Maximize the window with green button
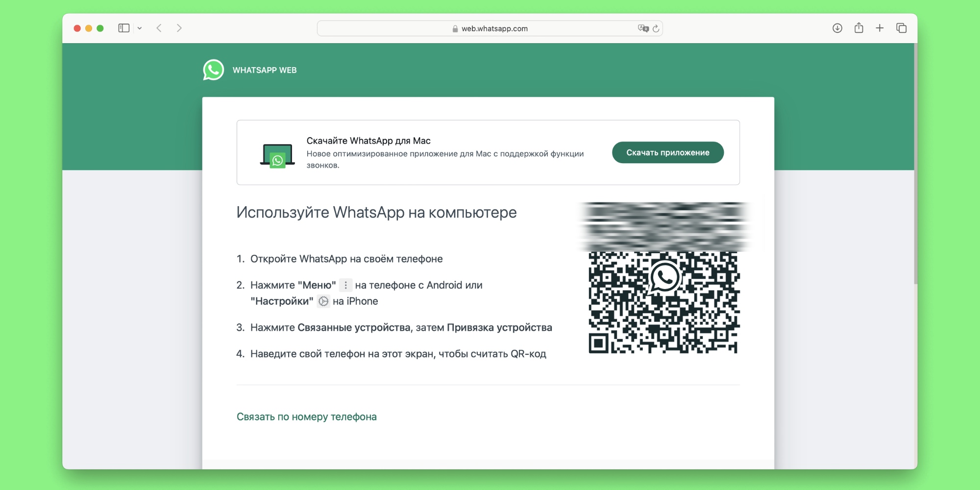Viewport: 980px width, 490px height. point(100,28)
